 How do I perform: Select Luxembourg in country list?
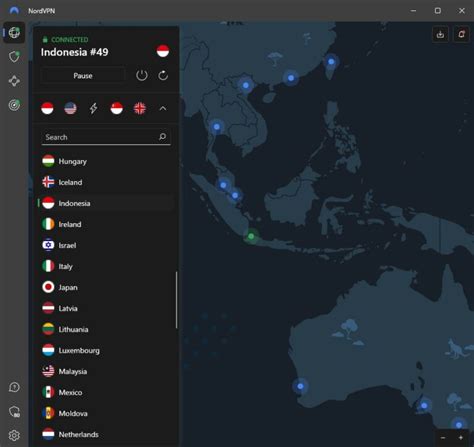106,350
